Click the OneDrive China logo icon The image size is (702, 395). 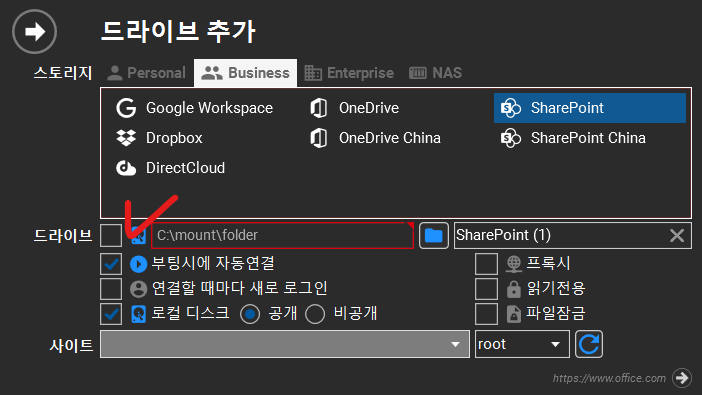[x=319, y=138]
